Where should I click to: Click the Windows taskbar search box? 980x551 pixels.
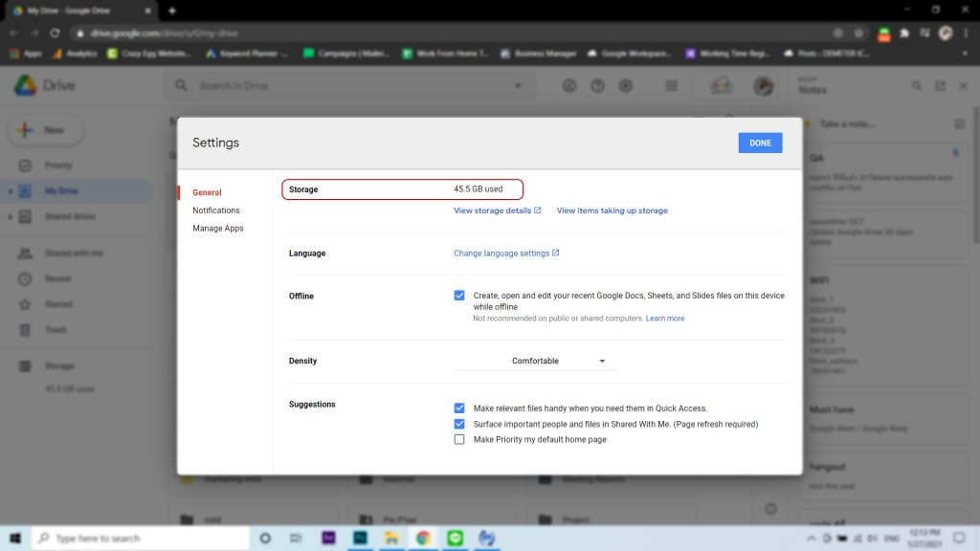(140, 538)
